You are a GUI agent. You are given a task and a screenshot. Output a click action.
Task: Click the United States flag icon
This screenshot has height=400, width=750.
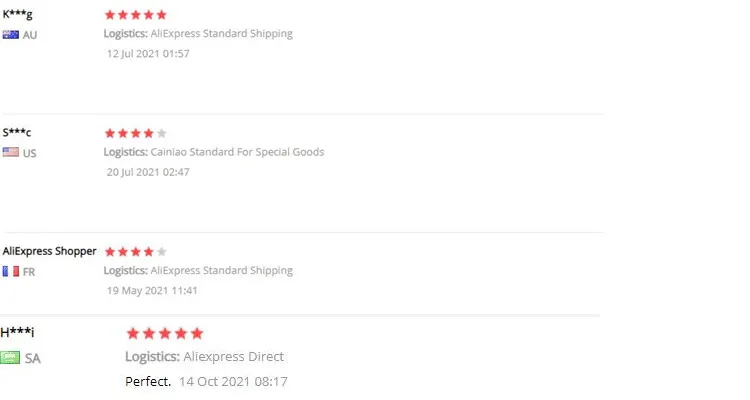pos(11,152)
